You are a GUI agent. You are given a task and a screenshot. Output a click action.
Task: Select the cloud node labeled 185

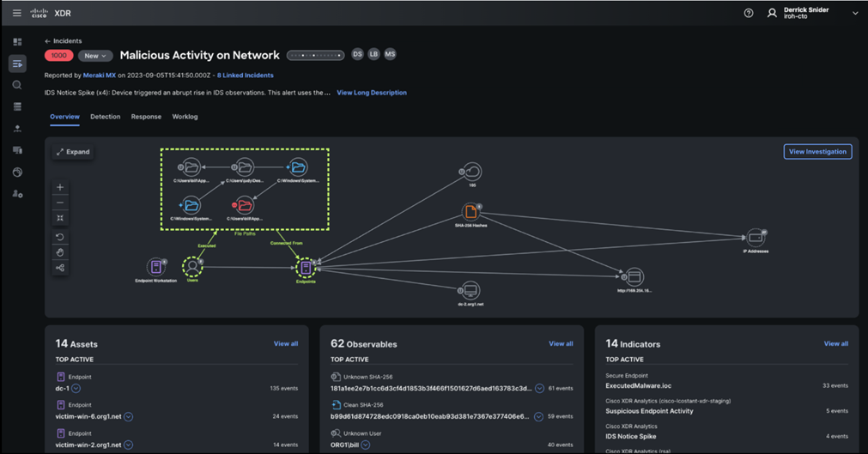tap(471, 172)
